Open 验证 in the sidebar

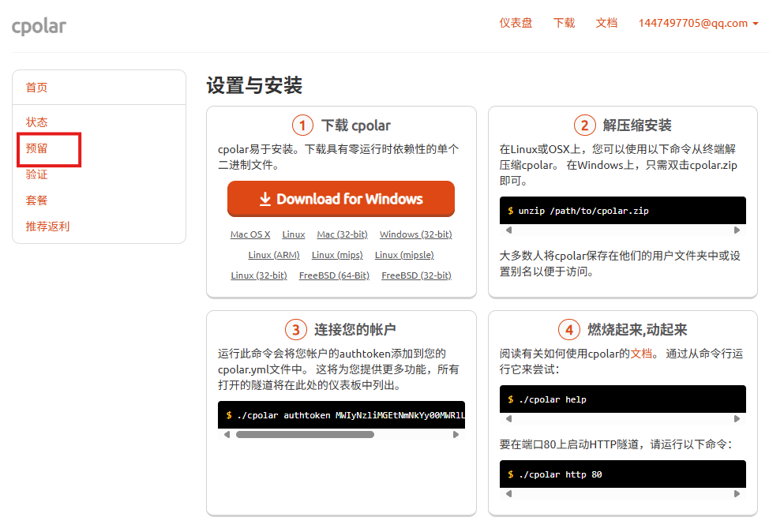[x=36, y=174]
